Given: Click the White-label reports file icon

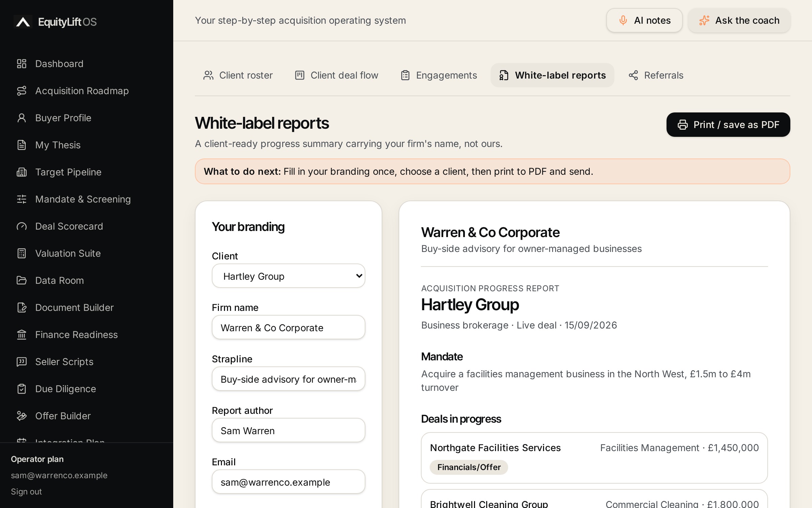Looking at the screenshot, I should click(x=504, y=75).
